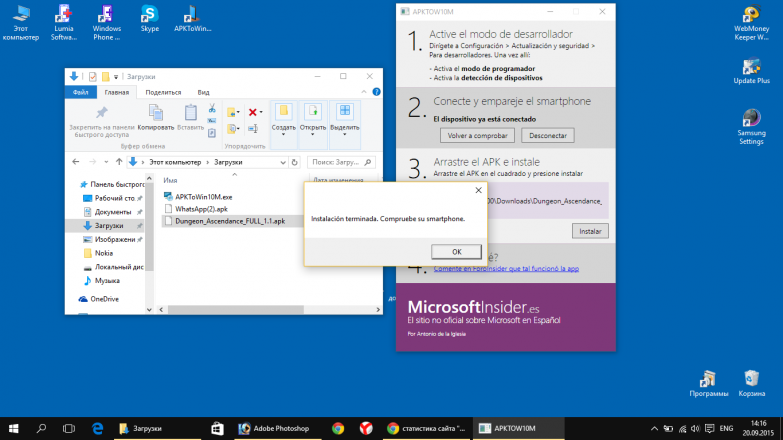Image resolution: width=783 pixels, height=440 pixels.
Task: Open the quick access toolbar customize dropdown
Action: pos(116,77)
